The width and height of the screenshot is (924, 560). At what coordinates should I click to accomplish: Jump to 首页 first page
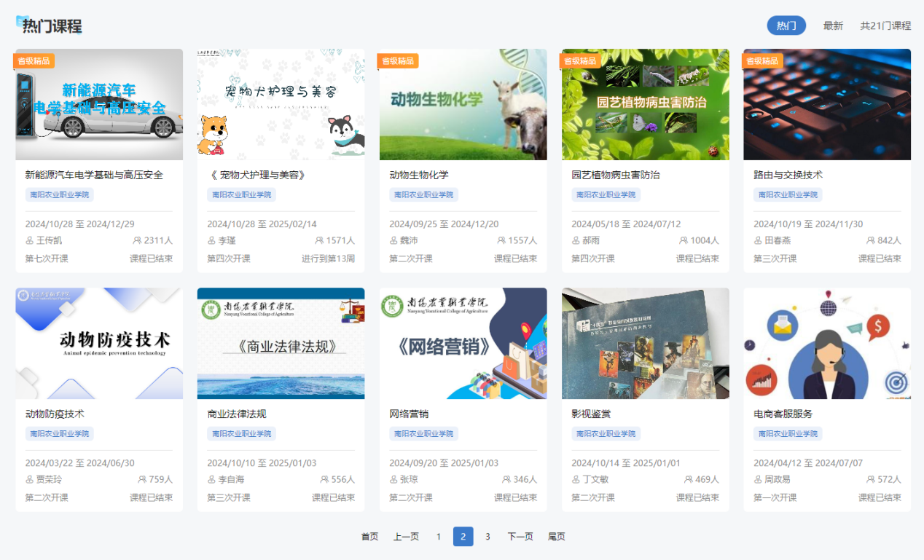(x=369, y=537)
